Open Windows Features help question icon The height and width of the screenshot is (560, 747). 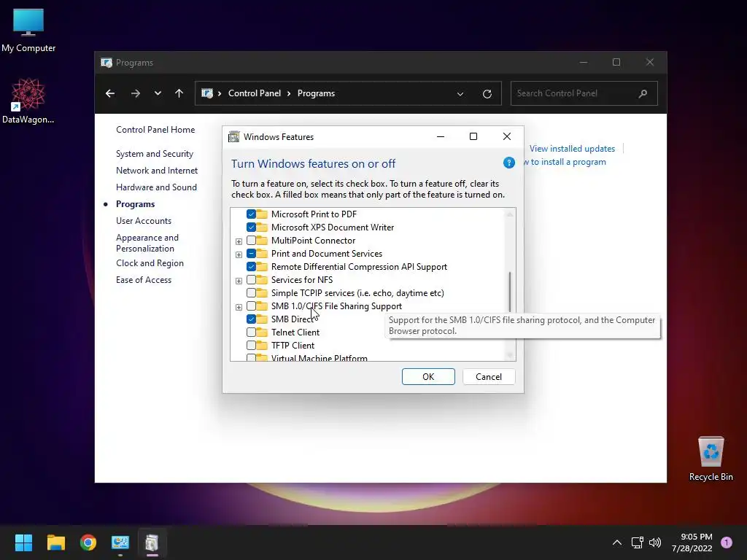(508, 163)
